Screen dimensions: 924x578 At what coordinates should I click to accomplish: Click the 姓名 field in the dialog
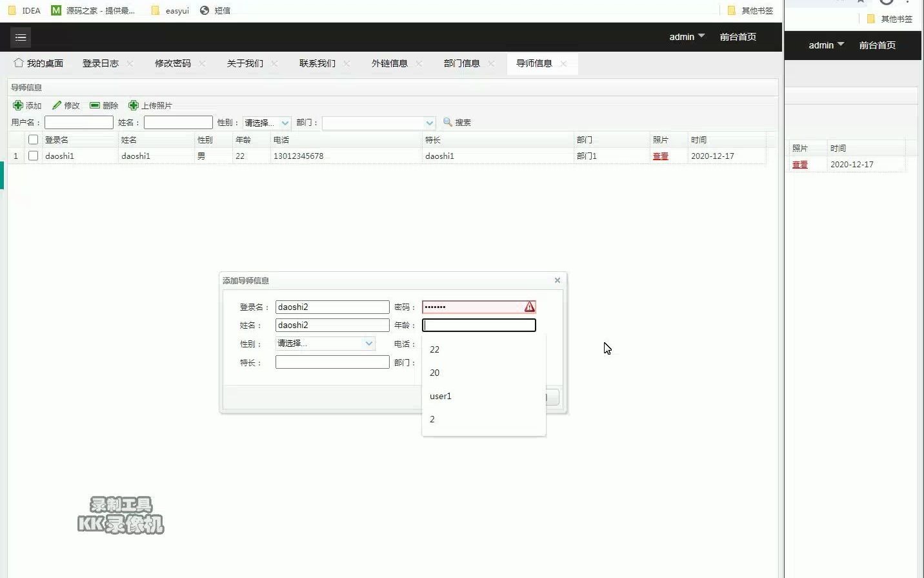click(332, 325)
